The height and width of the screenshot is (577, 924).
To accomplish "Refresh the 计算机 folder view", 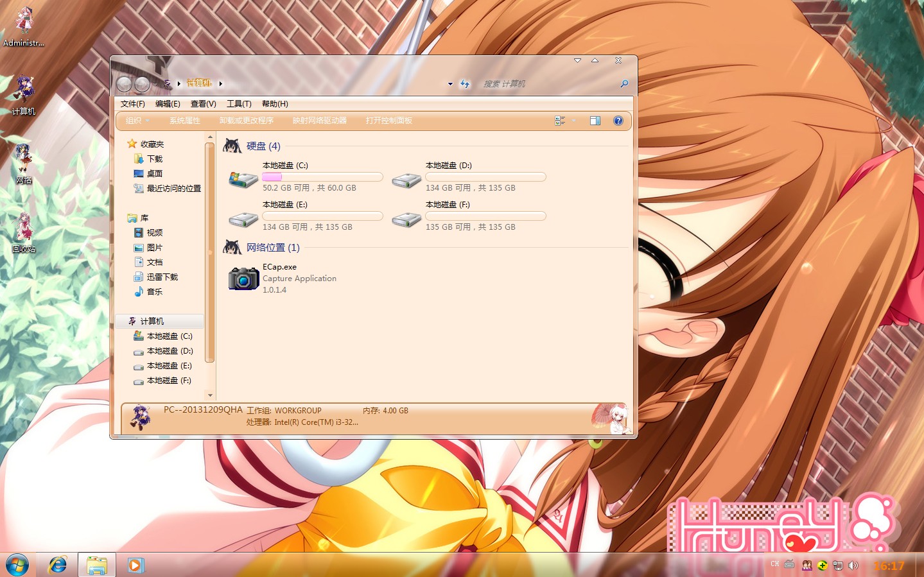I will 465,84.
